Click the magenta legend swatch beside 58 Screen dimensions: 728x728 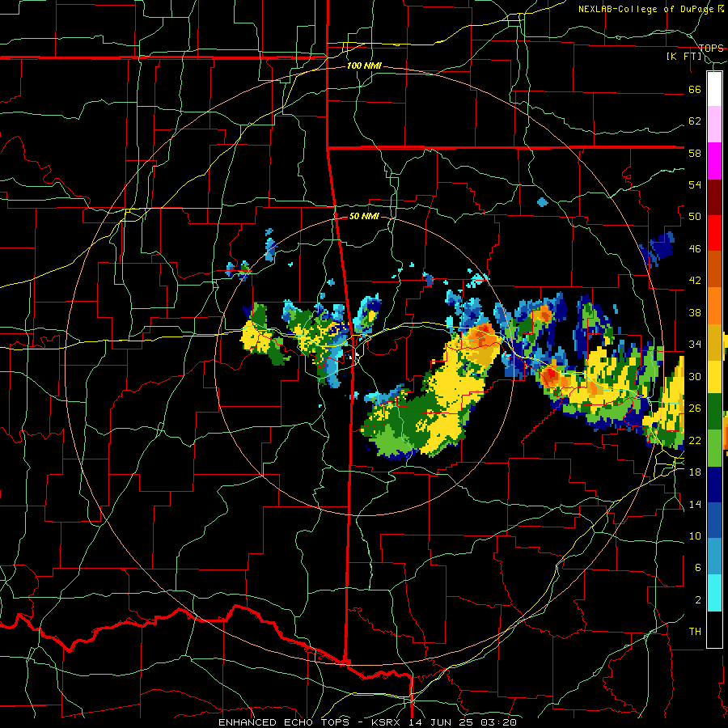coord(714,161)
